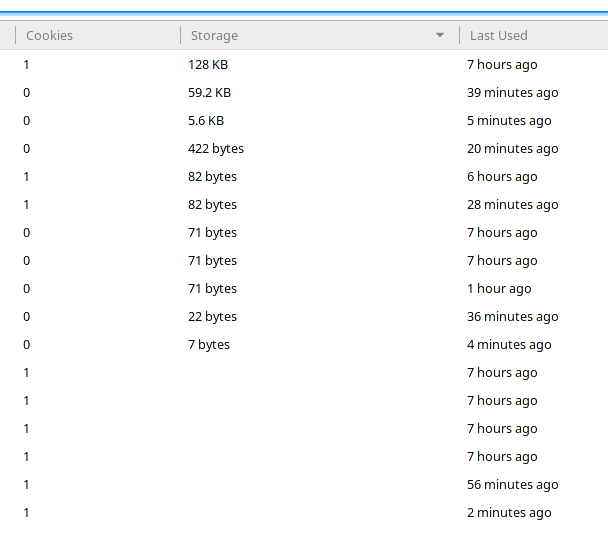Click the cookie count in the 128 KB row
608x541 pixels.
(26, 65)
